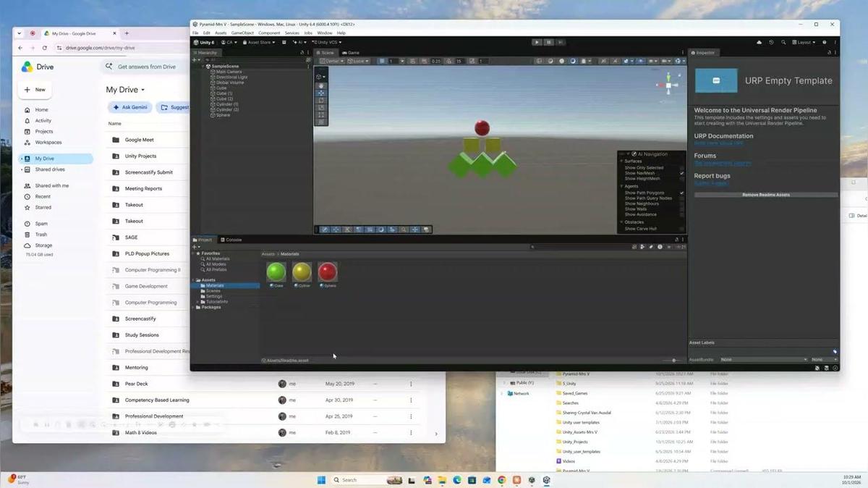Screen dimensions: 868x488
Task: Select the Hand view tool in Scene
Action: click(x=321, y=85)
